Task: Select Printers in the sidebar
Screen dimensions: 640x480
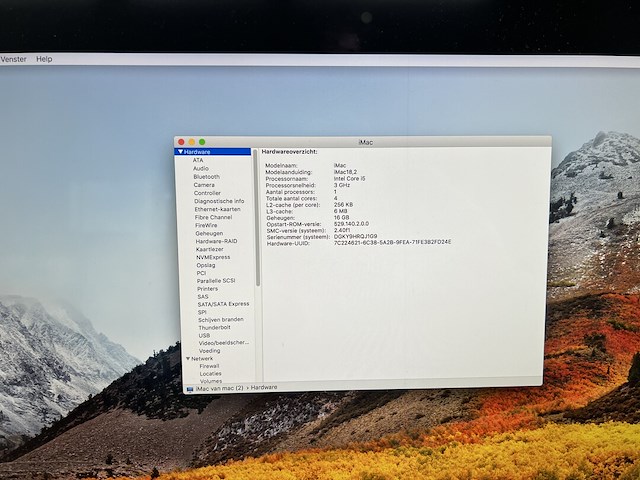Action: click(x=207, y=288)
